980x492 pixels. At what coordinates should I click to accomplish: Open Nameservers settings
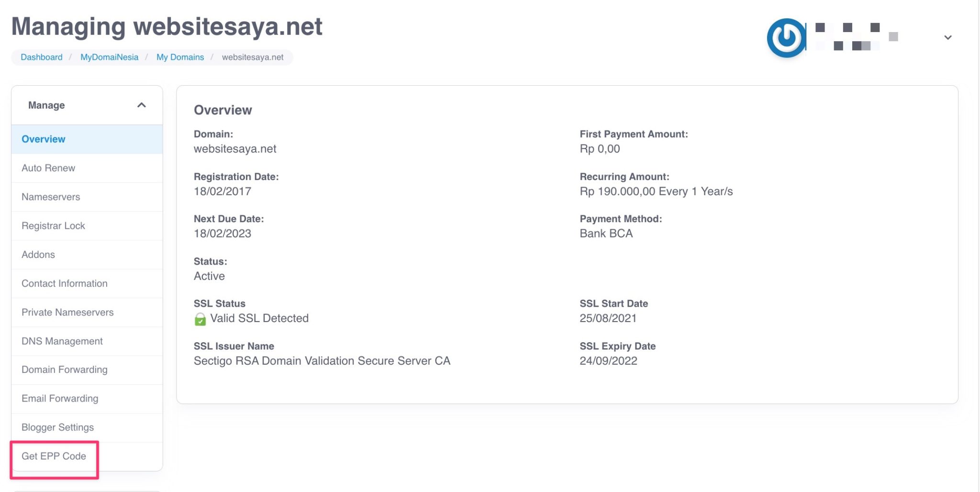tap(50, 197)
